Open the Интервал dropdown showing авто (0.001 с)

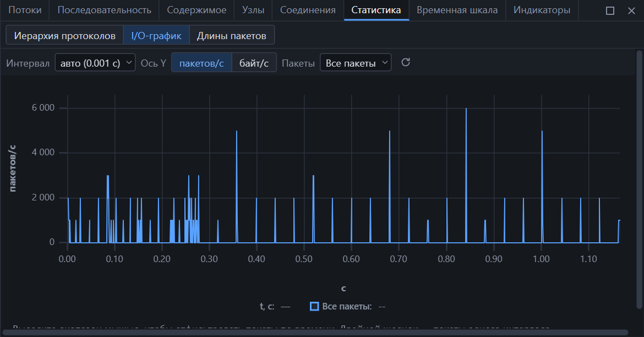(x=95, y=63)
